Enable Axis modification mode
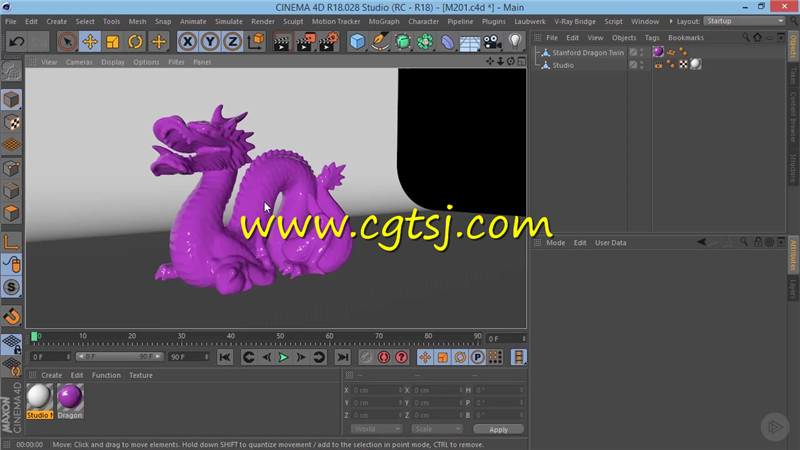800x450 pixels. (11, 241)
